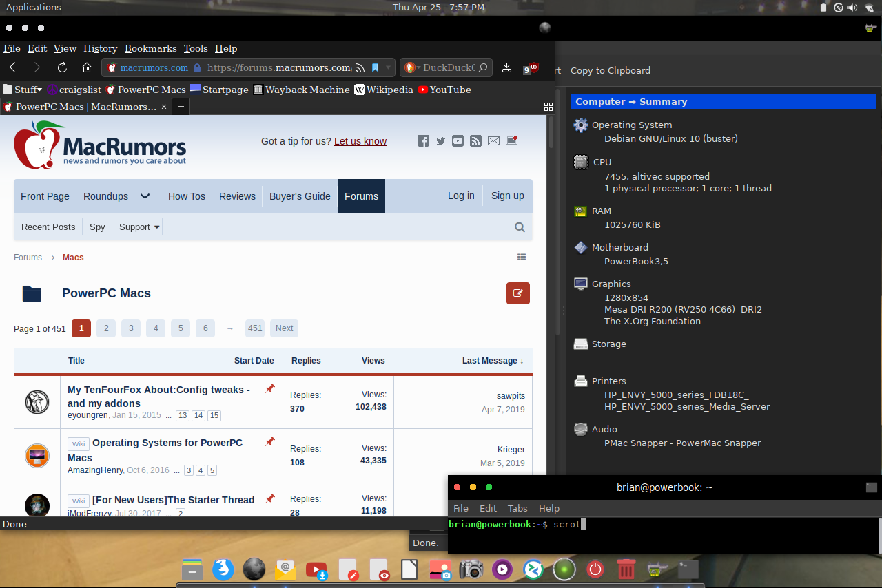Subscribe via the RSS icon in the URL bar

coord(360,67)
